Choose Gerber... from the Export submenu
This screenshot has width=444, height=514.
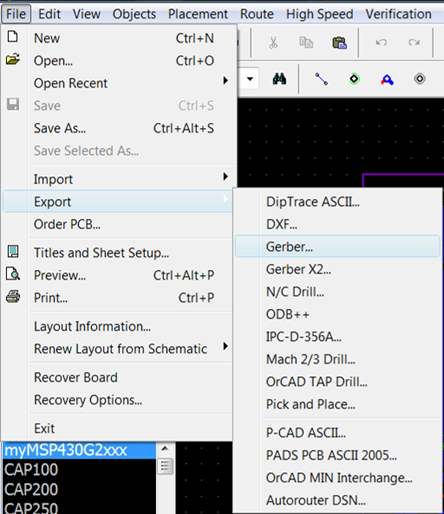pos(337,247)
